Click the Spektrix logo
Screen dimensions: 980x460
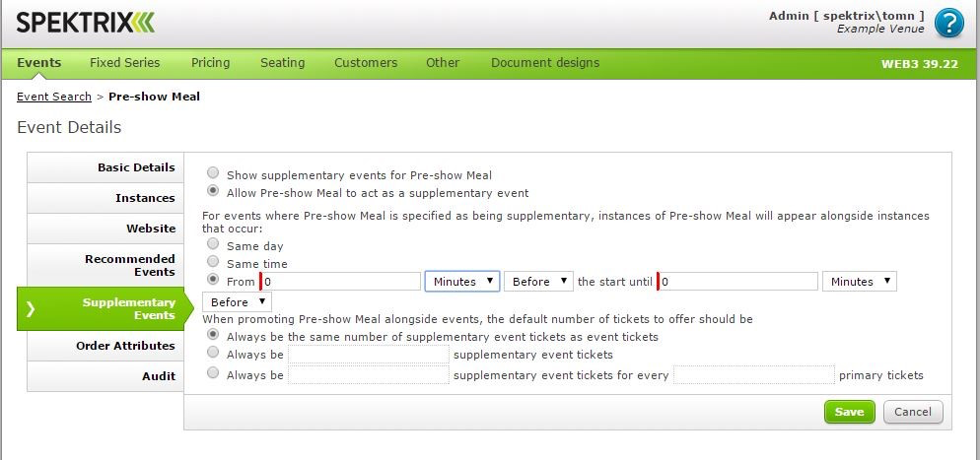coord(86,23)
